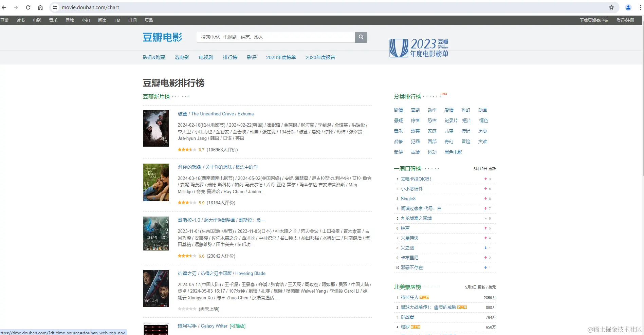Bookmark this page with the star icon
The image size is (644, 335).
(x=611, y=7)
